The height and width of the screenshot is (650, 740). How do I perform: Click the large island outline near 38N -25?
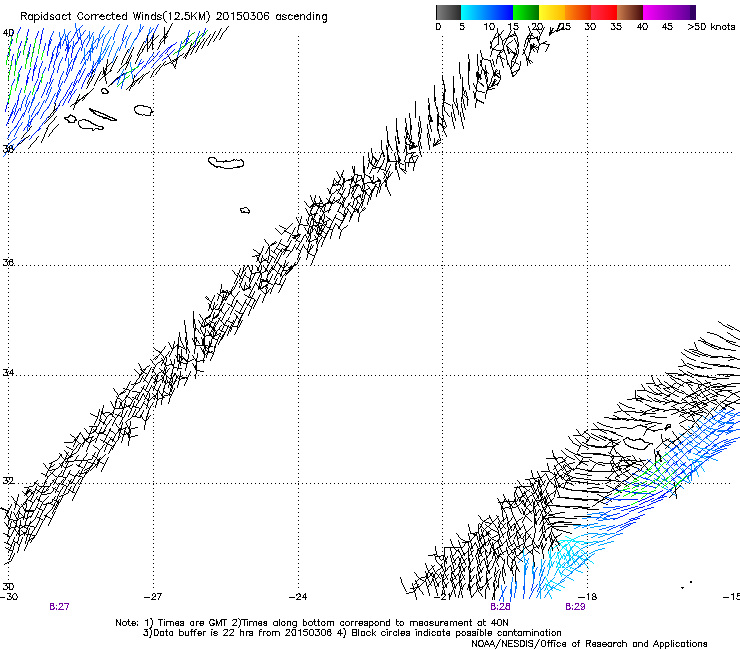[226, 163]
